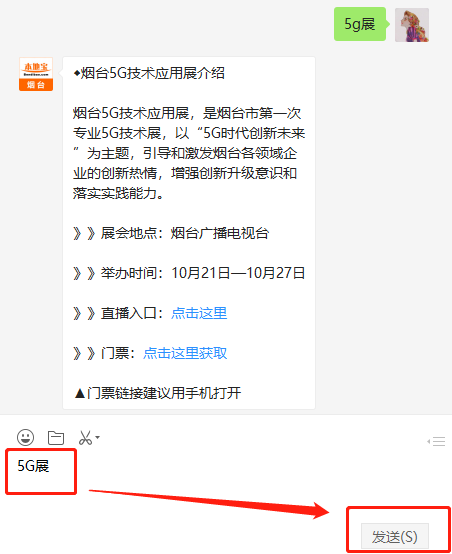
Task: Open the 本地宝 烟台 account avatar
Action: point(36,74)
